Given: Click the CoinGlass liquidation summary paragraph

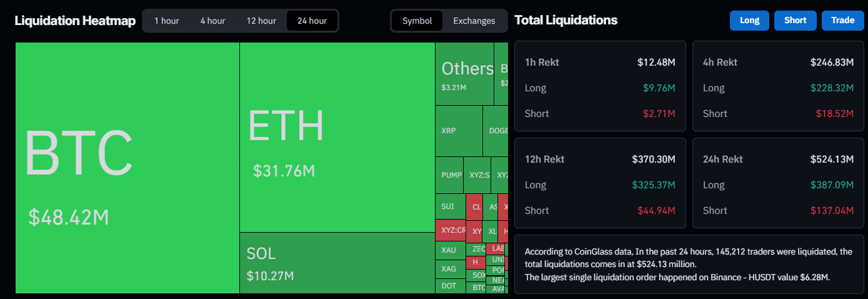Looking at the screenshot, I should click(x=688, y=265).
